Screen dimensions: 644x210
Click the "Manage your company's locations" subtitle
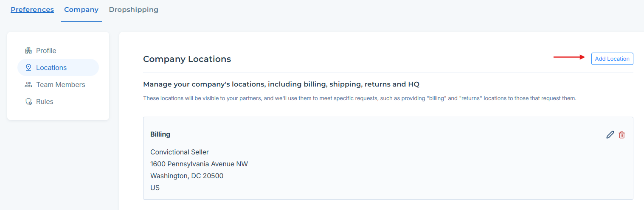281,84
